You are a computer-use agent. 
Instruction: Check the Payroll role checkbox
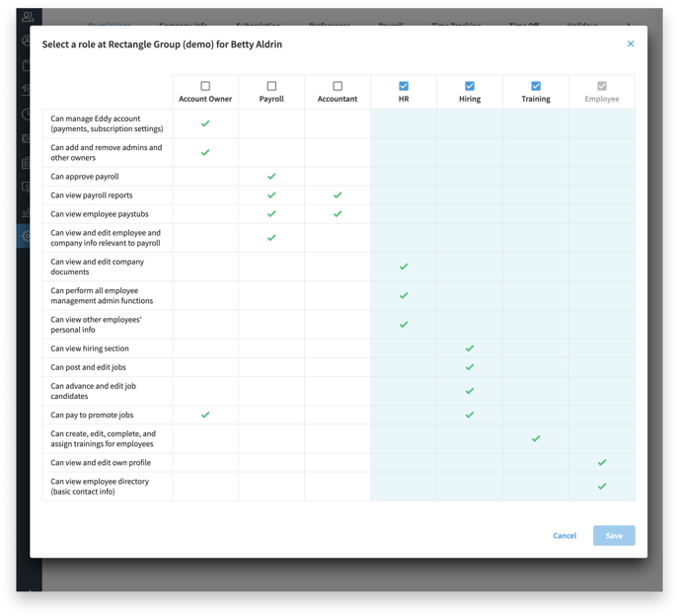tap(271, 86)
